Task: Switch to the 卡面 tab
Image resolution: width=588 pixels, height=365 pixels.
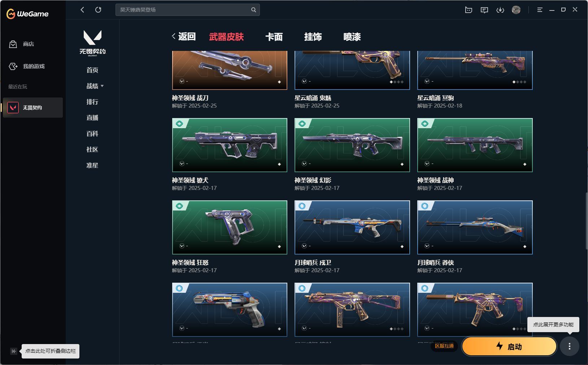Action: pyautogui.click(x=274, y=37)
